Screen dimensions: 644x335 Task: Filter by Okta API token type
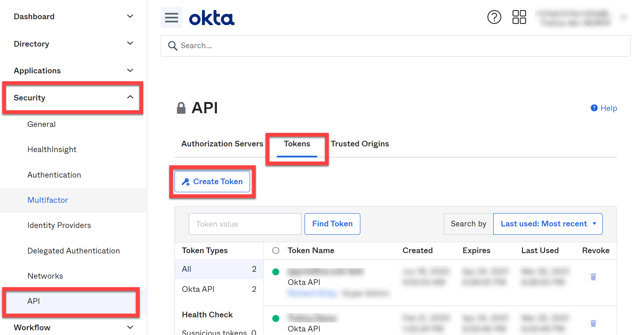coord(219,289)
